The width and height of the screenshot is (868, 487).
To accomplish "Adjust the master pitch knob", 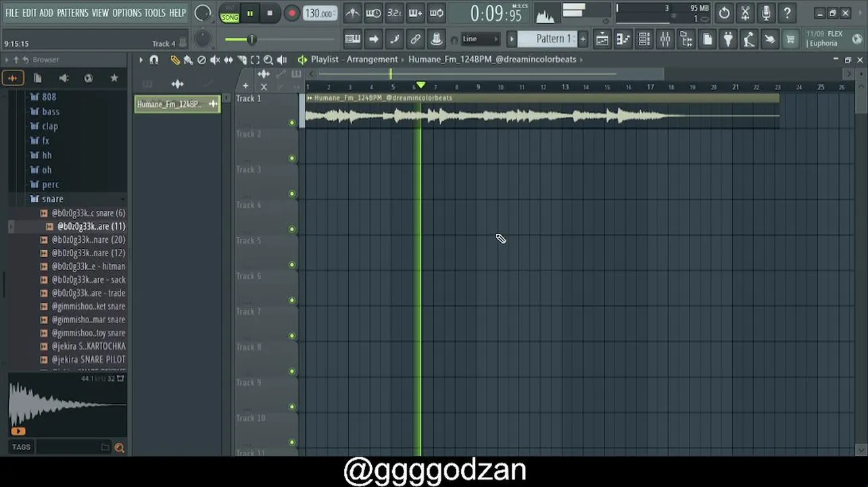I will tap(202, 39).
